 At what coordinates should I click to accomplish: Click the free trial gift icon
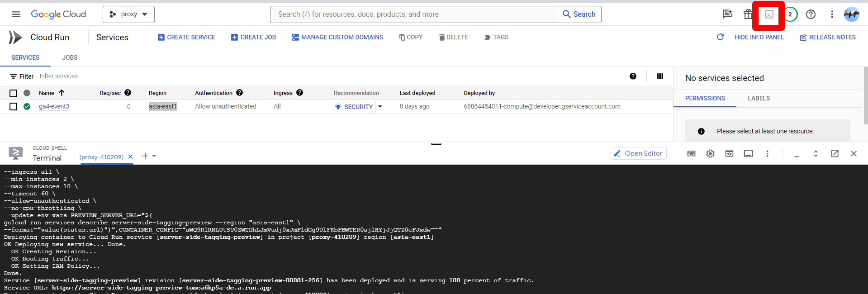[x=748, y=14]
